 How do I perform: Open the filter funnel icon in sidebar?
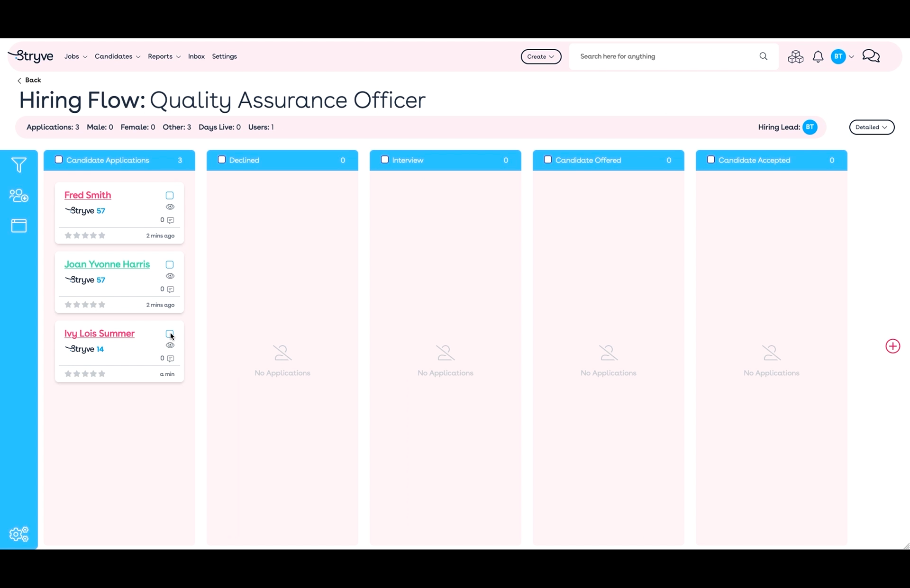[18, 164]
